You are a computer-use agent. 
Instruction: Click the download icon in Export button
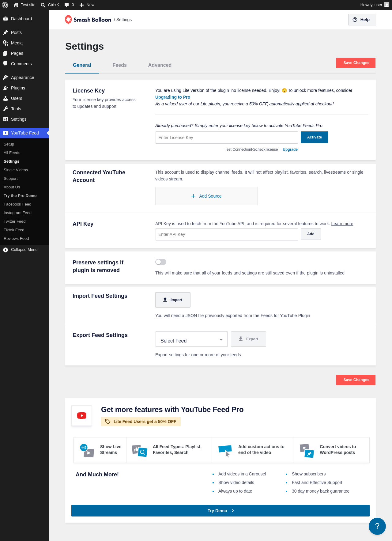tap(241, 339)
